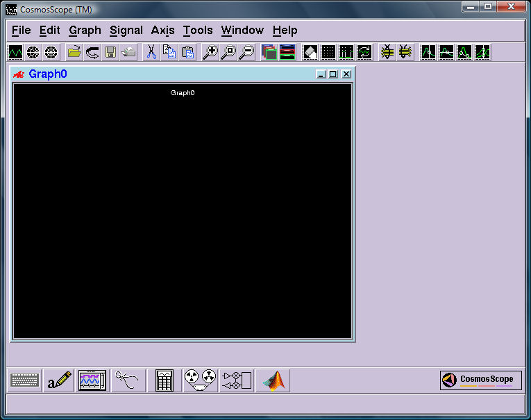531x420 pixels.
Task: Click the CosmosScope logo button
Action: coord(480,380)
